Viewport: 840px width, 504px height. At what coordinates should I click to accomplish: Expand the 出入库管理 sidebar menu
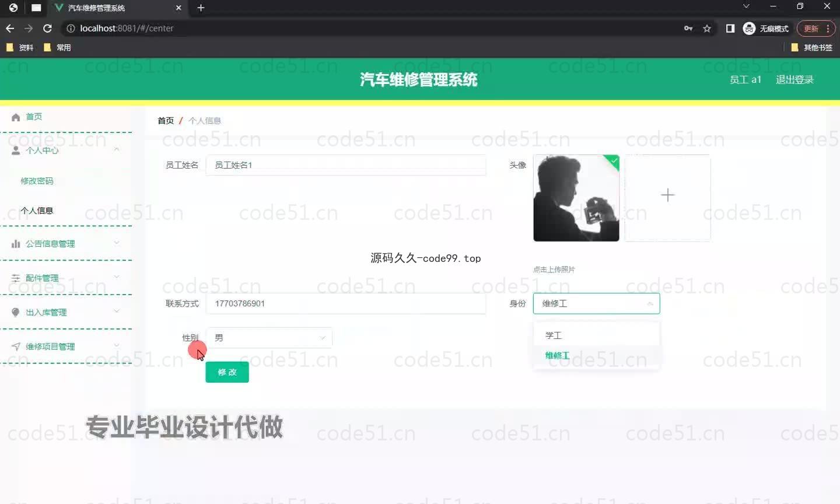pyautogui.click(x=117, y=311)
